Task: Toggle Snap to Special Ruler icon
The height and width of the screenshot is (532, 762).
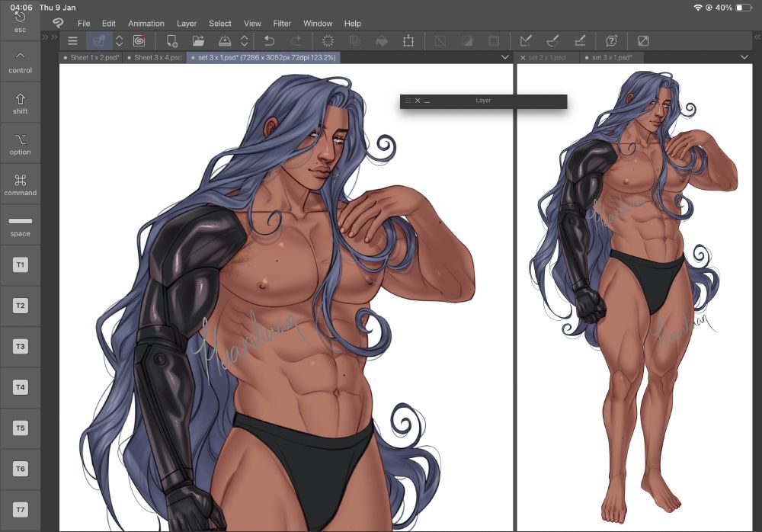Action: [x=552, y=41]
